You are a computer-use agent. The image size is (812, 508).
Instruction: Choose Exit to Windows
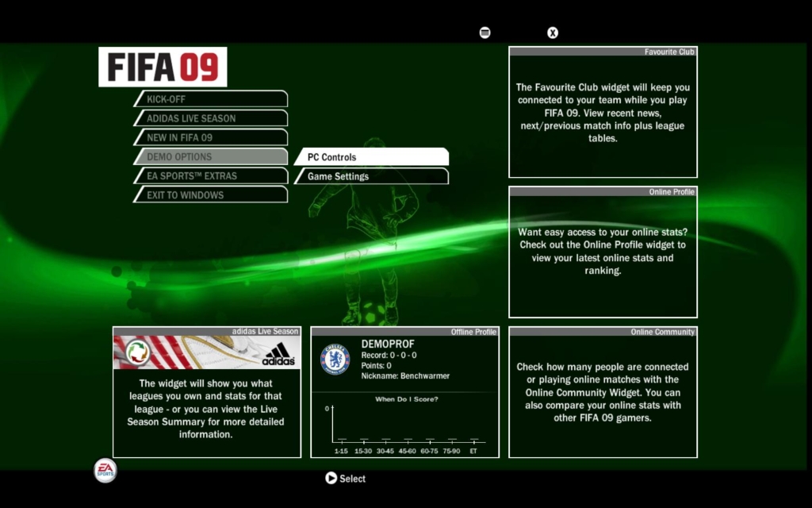point(211,195)
